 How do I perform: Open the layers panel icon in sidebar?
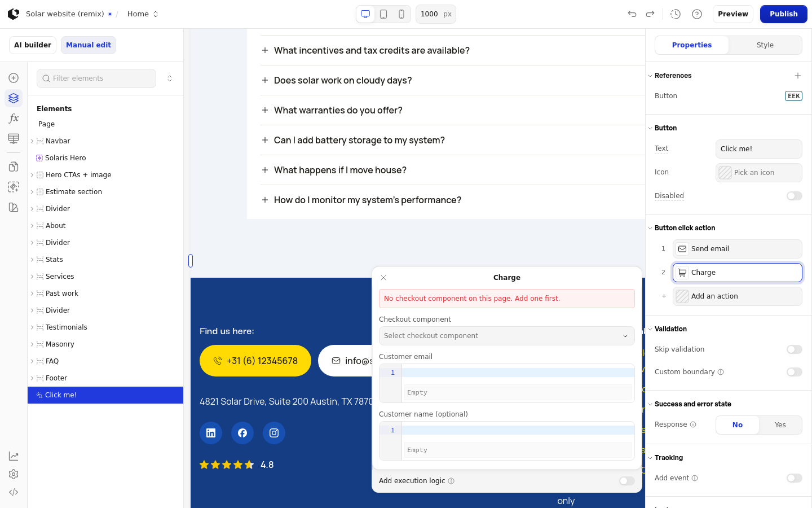(x=14, y=98)
